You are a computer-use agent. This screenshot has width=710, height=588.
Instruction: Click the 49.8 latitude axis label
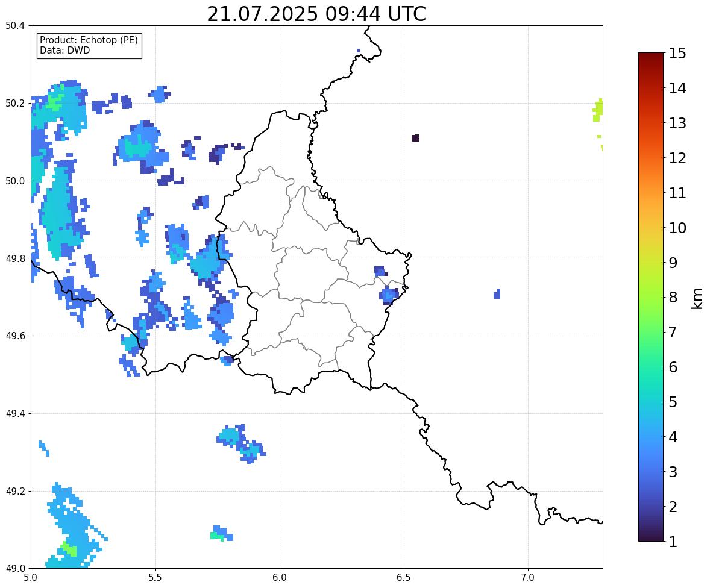(15, 258)
